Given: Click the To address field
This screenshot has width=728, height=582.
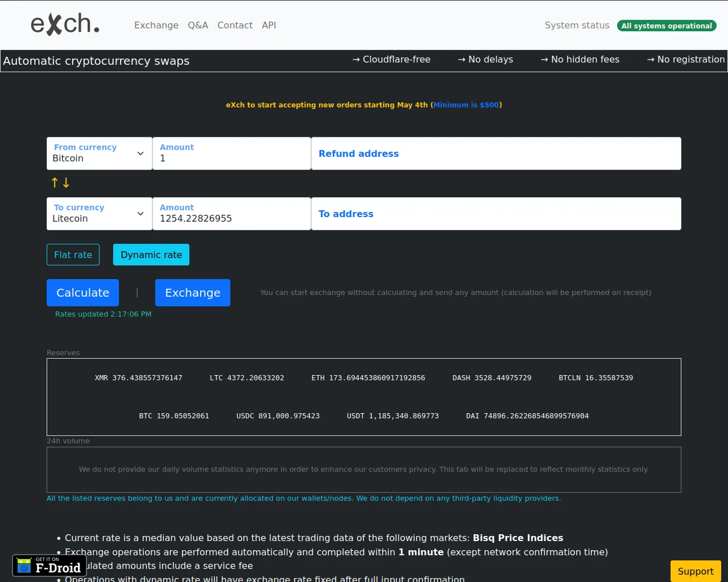Looking at the screenshot, I should pos(496,214).
